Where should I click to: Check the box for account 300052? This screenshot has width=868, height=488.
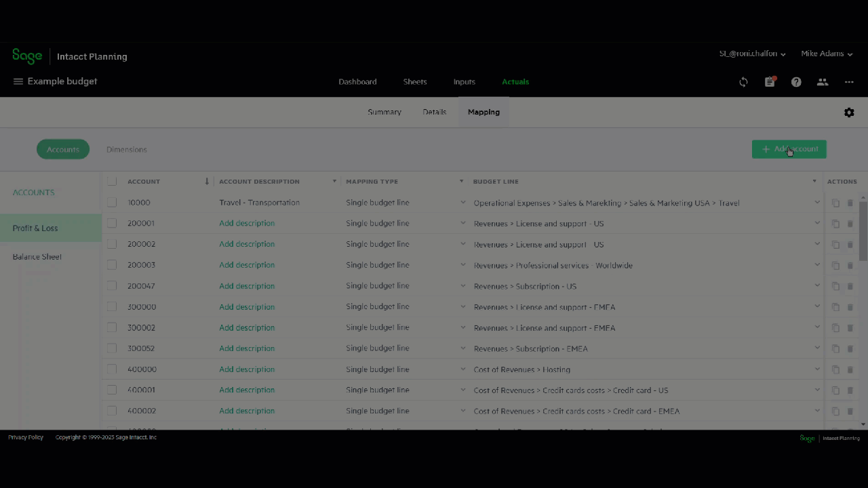pos(112,348)
